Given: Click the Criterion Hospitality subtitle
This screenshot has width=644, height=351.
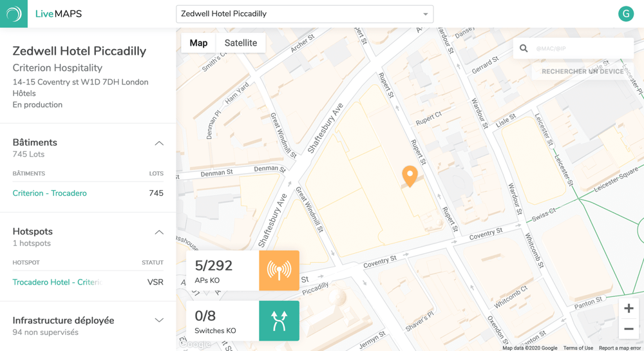Looking at the screenshot, I should click(x=57, y=68).
